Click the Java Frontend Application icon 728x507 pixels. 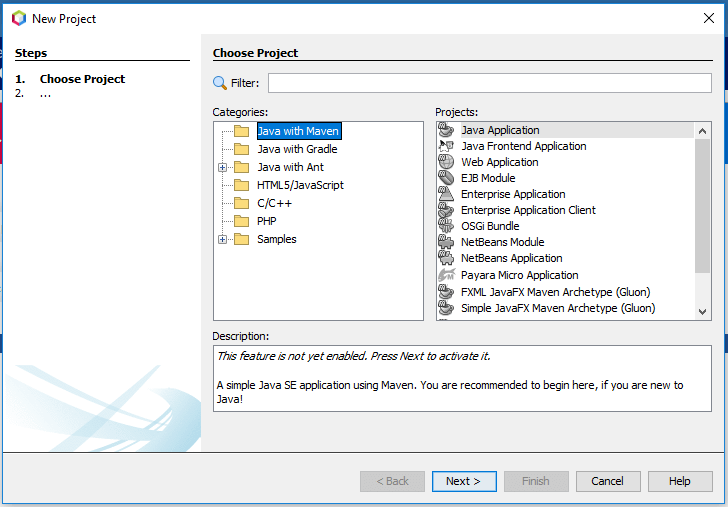[446, 146]
